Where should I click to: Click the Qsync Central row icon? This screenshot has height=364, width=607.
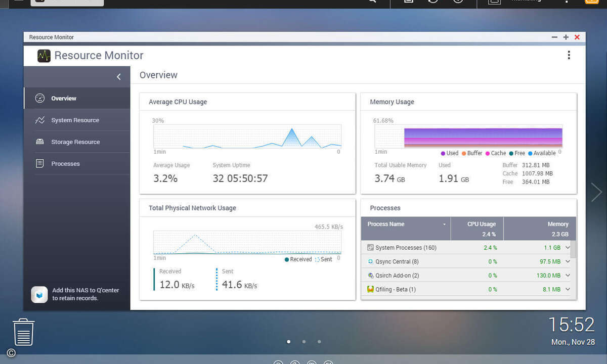pos(370,262)
